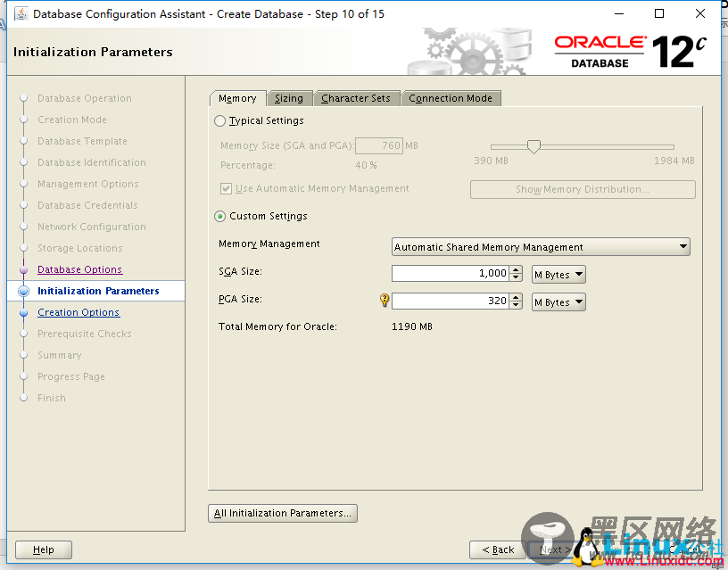Toggle Use Automatic Memory Management checkbox
The width and height of the screenshot is (728, 570).
(x=226, y=188)
